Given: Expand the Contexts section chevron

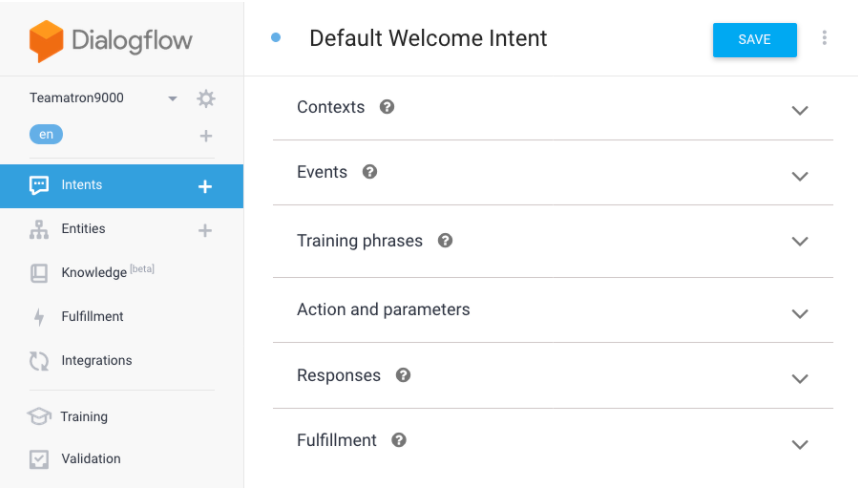Looking at the screenshot, I should click(x=799, y=110).
